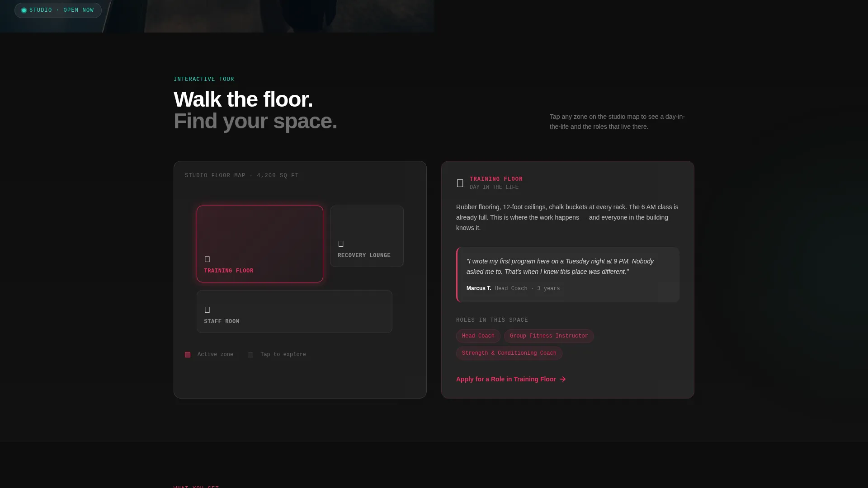Click the hero image strip at top
The height and width of the screenshot is (488, 868).
217,16
